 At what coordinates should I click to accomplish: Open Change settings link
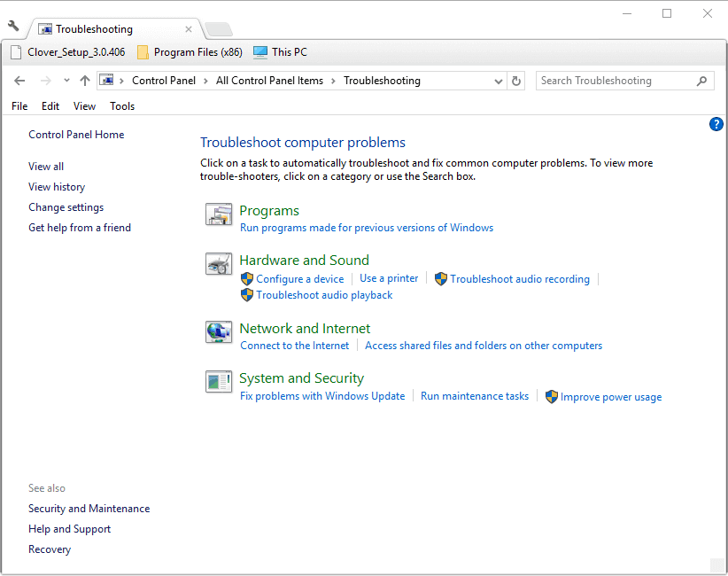click(66, 207)
